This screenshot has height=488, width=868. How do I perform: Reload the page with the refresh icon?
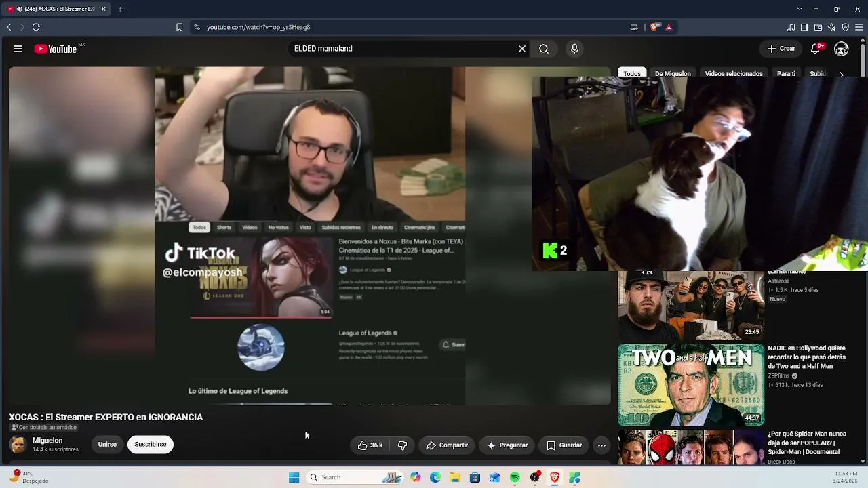pos(36,27)
